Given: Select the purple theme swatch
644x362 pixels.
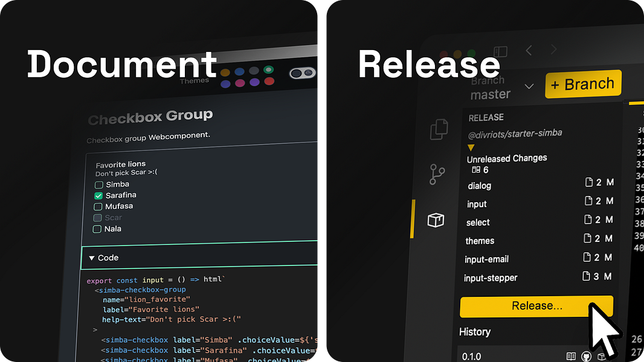Looking at the screenshot, I should point(255,82).
